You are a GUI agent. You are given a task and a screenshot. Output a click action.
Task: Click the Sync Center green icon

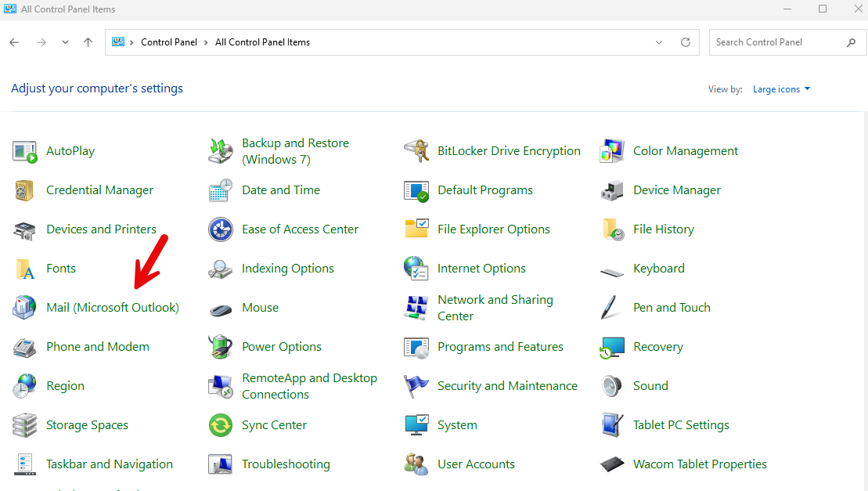(220, 425)
